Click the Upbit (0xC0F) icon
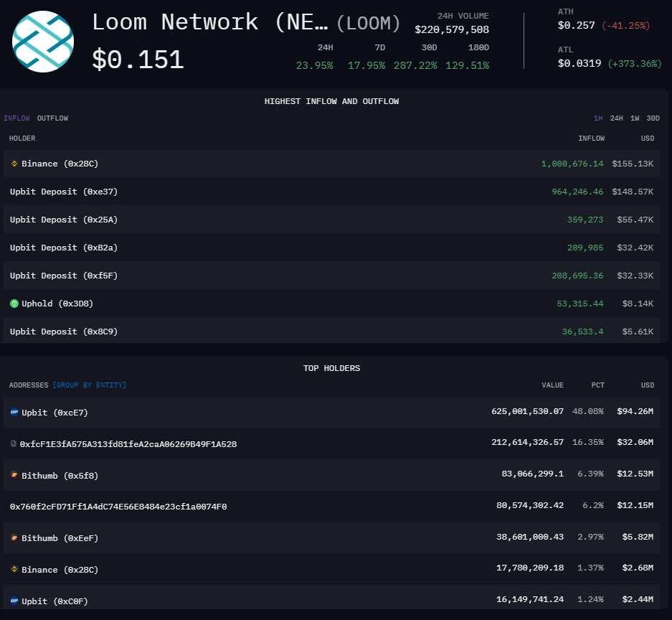Viewport: 672px width, 620px height. point(14,601)
